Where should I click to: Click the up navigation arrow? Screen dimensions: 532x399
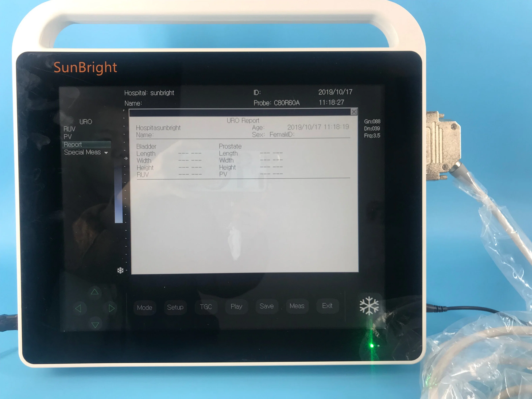pyautogui.click(x=94, y=293)
